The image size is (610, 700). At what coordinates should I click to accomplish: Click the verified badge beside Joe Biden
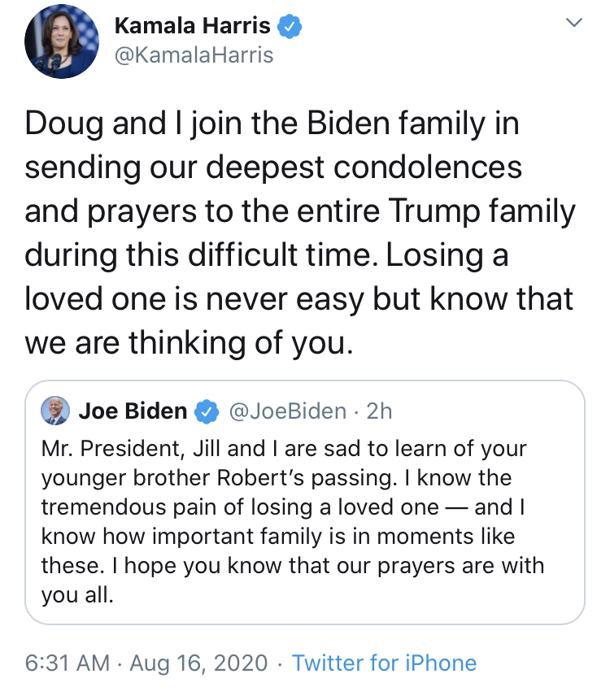[x=207, y=412]
